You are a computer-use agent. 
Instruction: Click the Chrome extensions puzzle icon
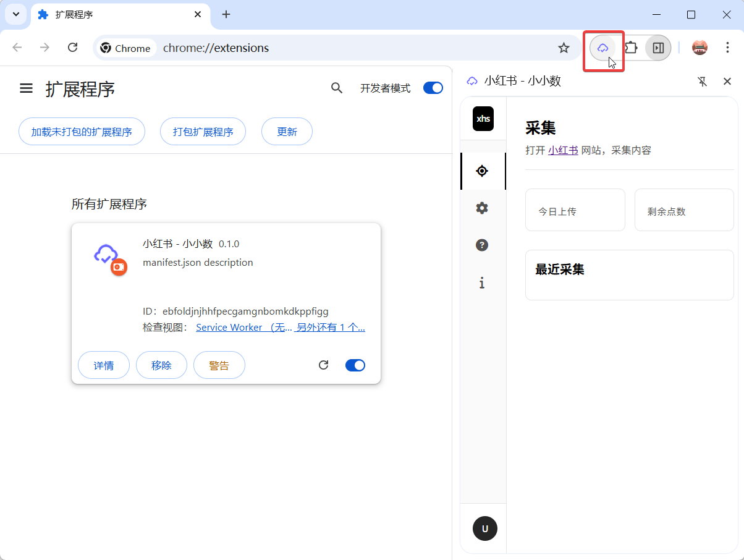click(x=631, y=47)
